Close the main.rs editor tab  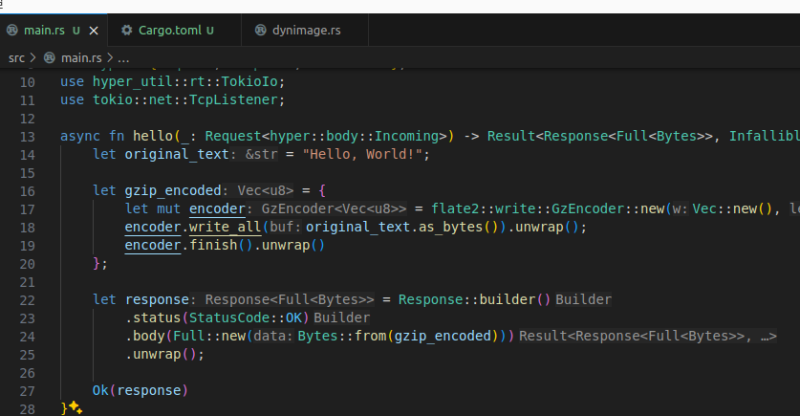92,30
